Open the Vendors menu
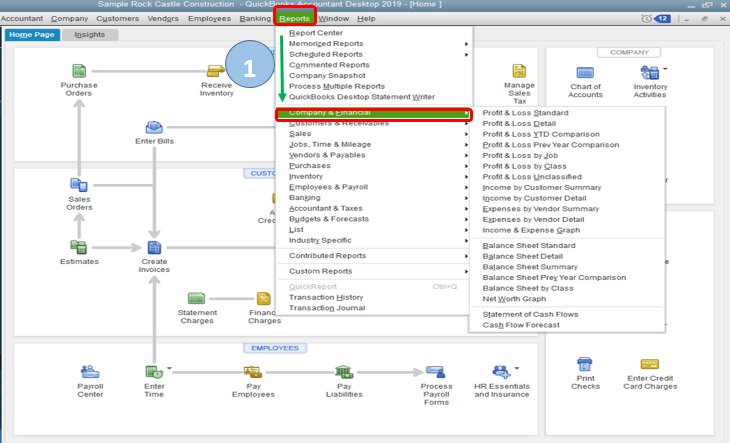Image resolution: width=730 pixels, height=443 pixels. point(163,19)
